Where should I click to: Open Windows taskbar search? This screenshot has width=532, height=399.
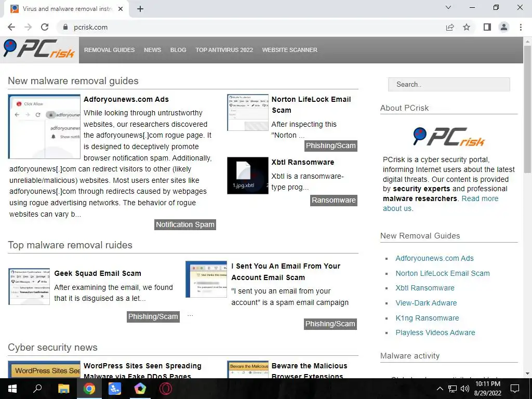pyautogui.click(x=37, y=389)
